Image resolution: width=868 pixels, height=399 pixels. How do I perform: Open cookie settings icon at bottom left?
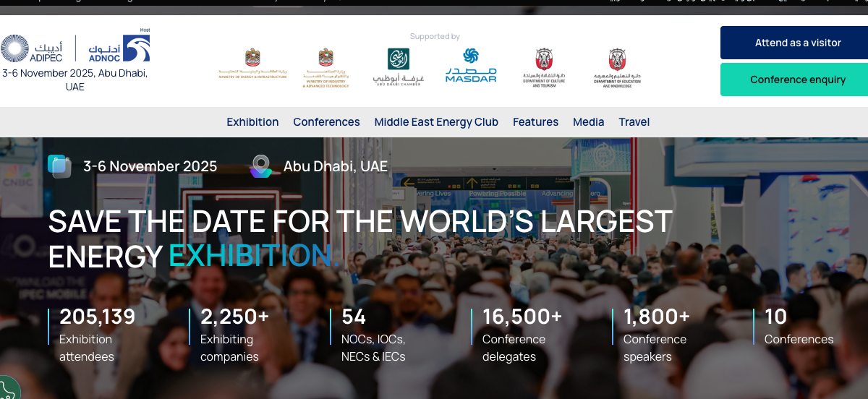tap(7, 389)
